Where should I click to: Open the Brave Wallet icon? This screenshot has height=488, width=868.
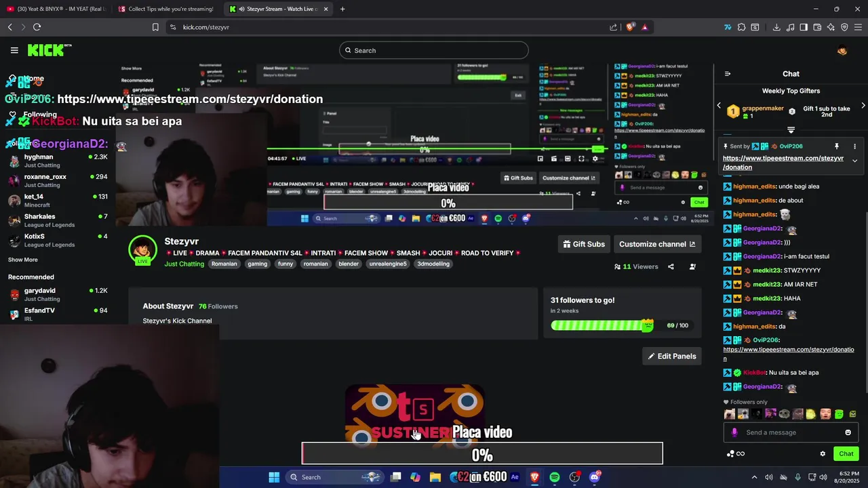coord(817,27)
